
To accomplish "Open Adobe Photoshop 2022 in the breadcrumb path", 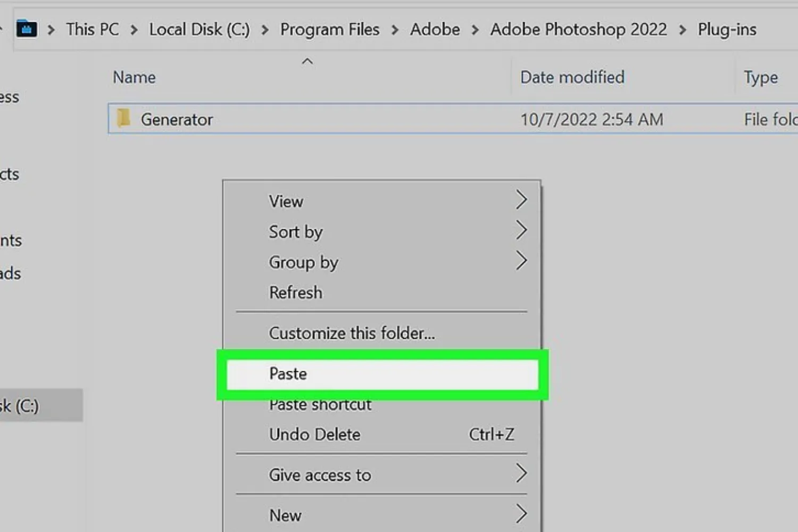I will (578, 29).
